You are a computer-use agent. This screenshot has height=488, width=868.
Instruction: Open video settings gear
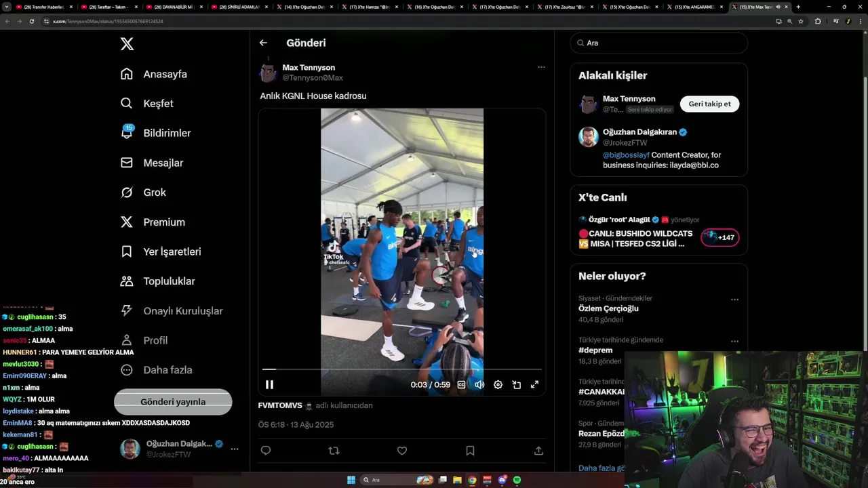coord(498,384)
